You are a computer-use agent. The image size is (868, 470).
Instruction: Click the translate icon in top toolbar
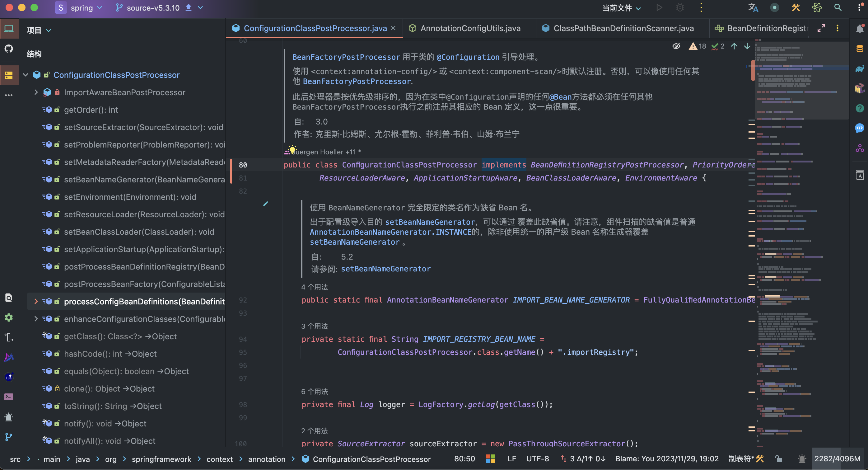753,8
